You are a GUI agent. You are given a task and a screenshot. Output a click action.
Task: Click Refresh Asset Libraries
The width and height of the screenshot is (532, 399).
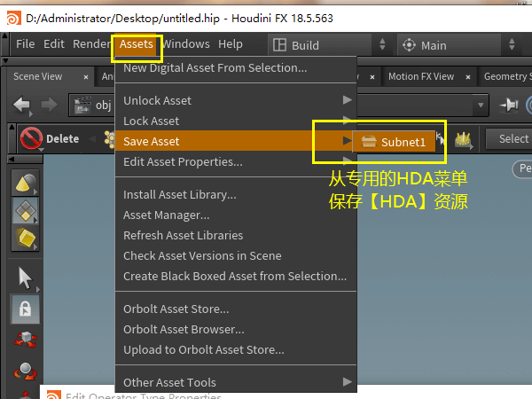(x=236, y=236)
